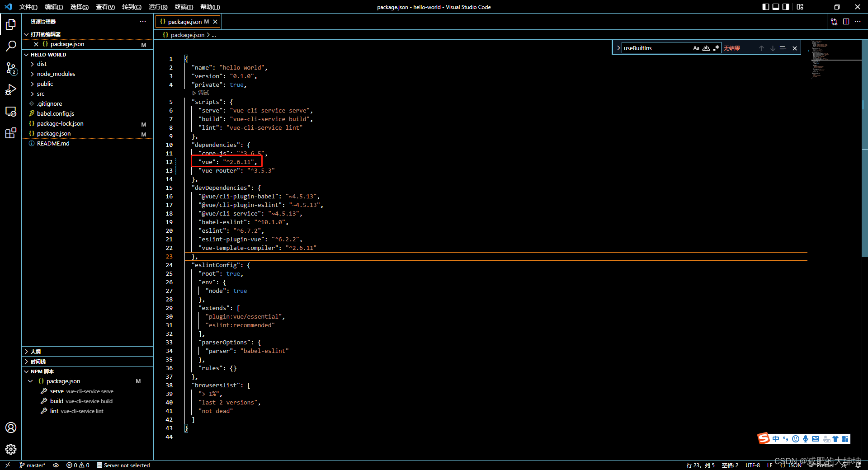
Task: Open the Go menu
Action: pyautogui.click(x=132, y=7)
